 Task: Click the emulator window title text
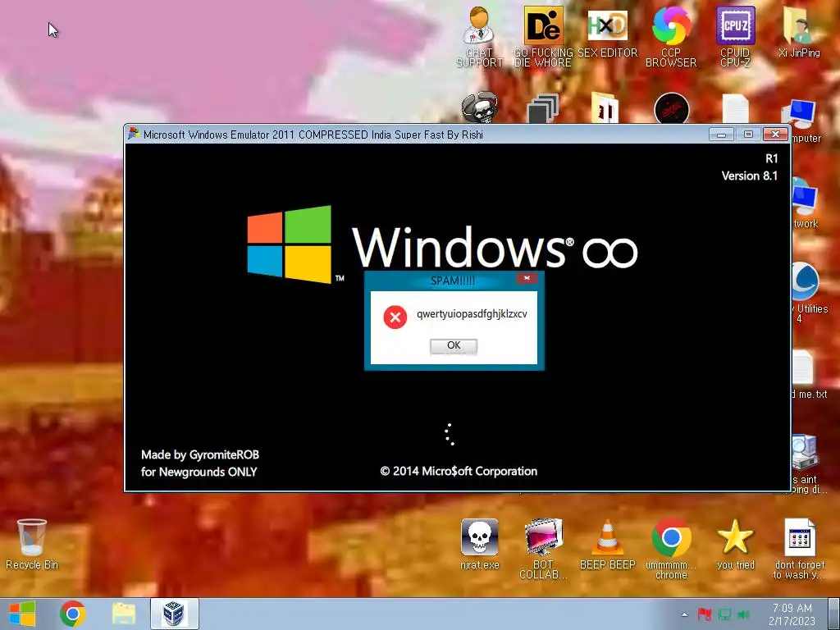point(313,135)
